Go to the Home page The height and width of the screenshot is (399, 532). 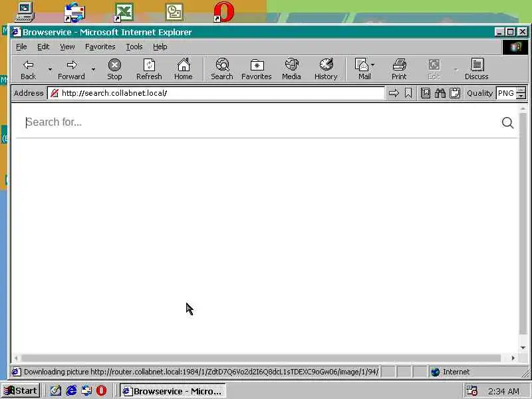click(184, 70)
